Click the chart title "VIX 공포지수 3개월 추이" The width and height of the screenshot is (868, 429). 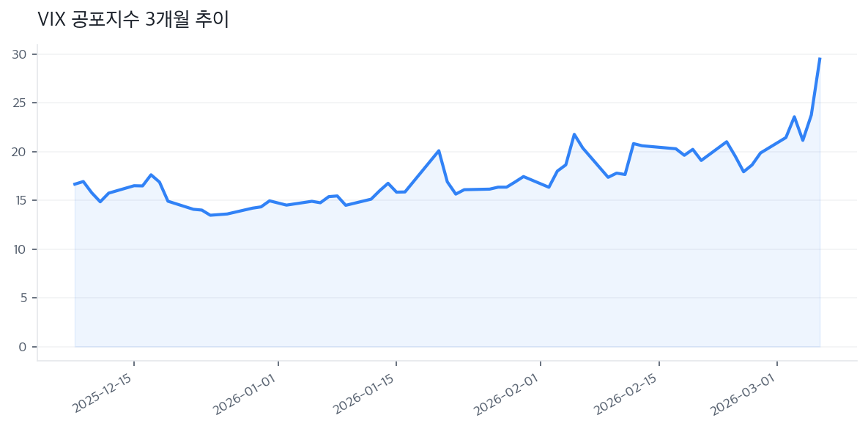[134, 20]
